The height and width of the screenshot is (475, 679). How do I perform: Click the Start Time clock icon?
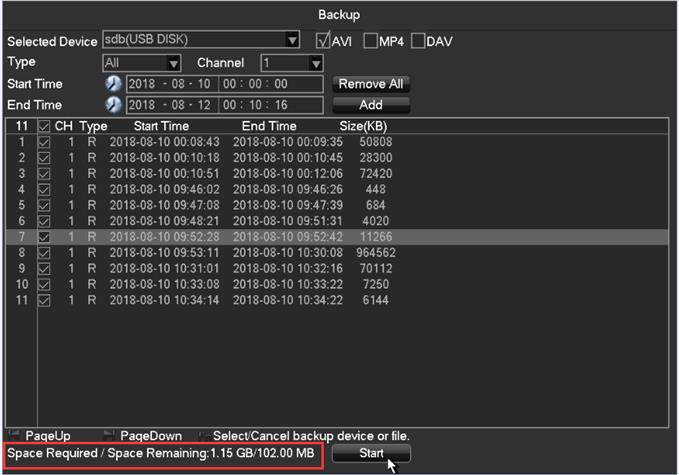pos(113,84)
